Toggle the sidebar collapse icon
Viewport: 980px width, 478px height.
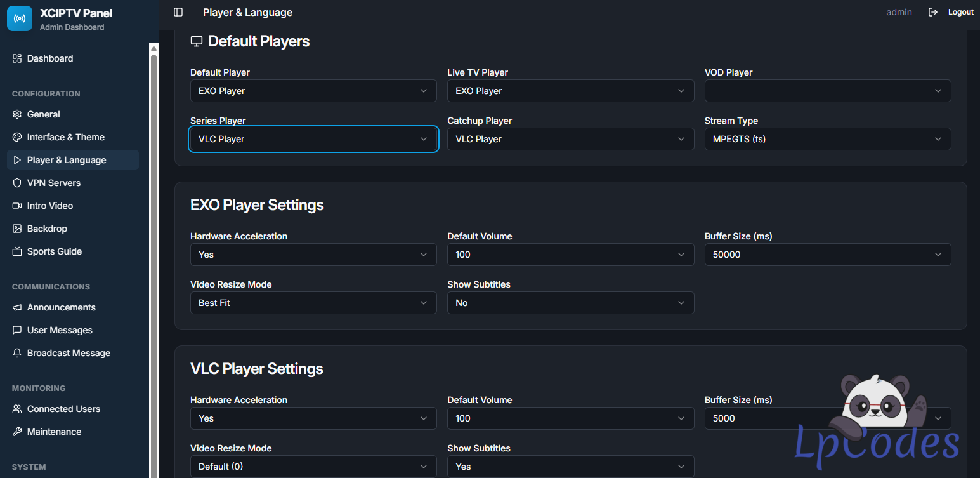tap(178, 12)
